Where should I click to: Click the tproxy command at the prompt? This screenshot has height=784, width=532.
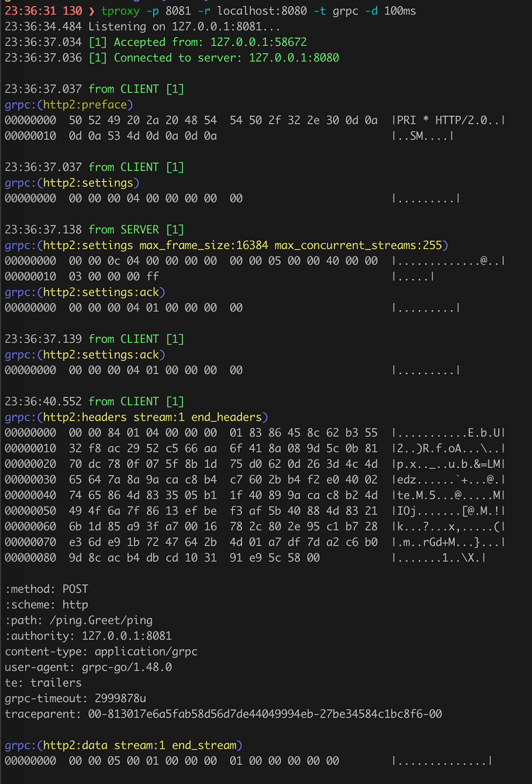point(120,11)
